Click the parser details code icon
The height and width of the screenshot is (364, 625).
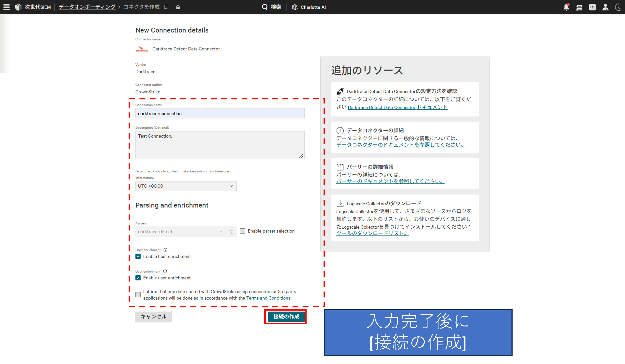[x=340, y=167]
